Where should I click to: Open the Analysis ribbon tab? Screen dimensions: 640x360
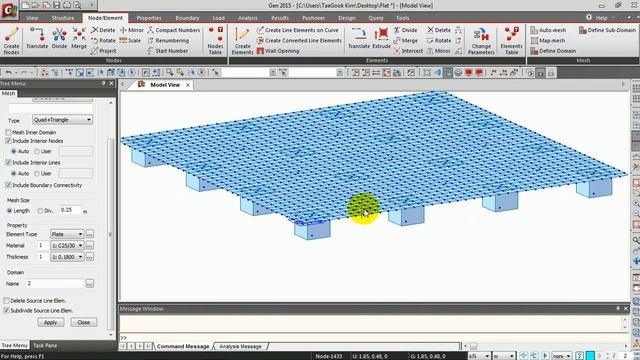pos(248,18)
